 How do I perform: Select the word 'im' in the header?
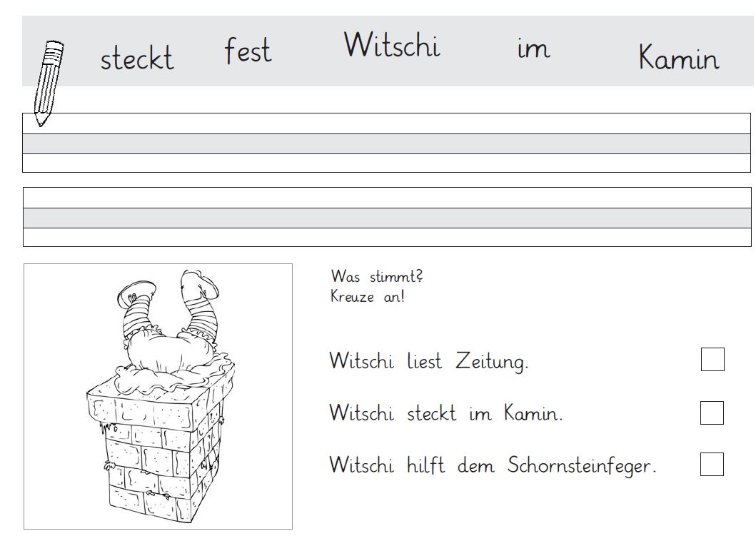click(x=533, y=49)
